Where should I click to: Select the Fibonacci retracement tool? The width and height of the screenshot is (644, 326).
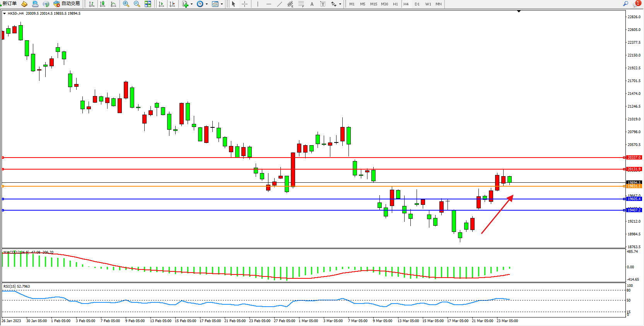pyautogui.click(x=301, y=4)
